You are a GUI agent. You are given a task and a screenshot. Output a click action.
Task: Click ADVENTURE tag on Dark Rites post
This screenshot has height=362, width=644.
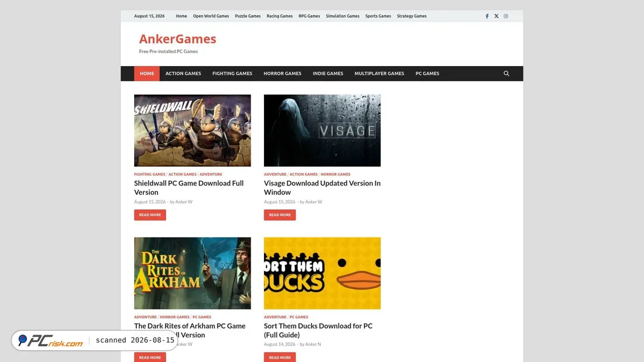click(x=145, y=318)
